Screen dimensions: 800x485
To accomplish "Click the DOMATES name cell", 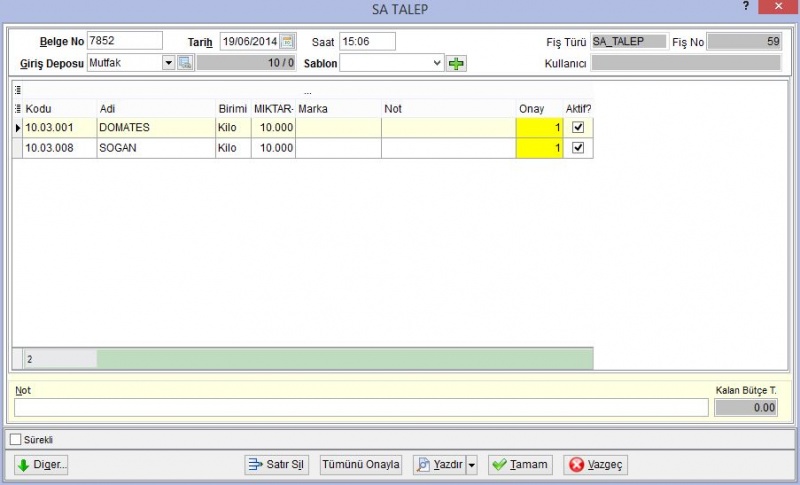I will (156, 127).
